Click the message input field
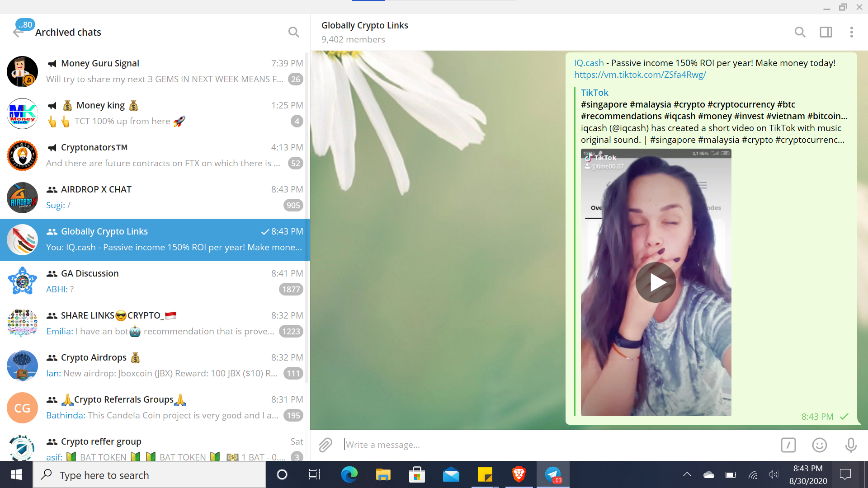 (558, 445)
